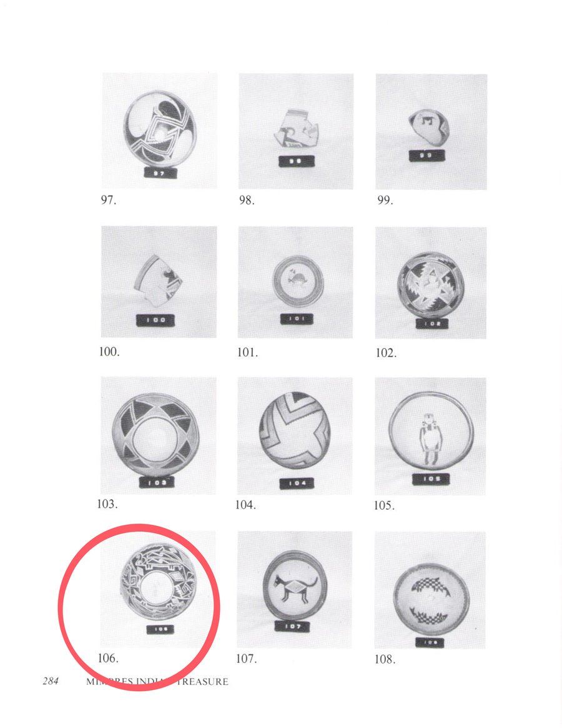The height and width of the screenshot is (728, 562).
Task: Click the caption number 97.
Action: (109, 200)
